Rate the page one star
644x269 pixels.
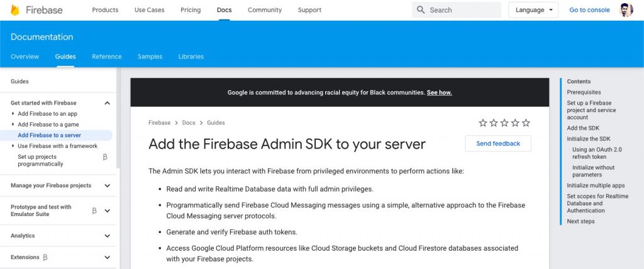(483, 123)
